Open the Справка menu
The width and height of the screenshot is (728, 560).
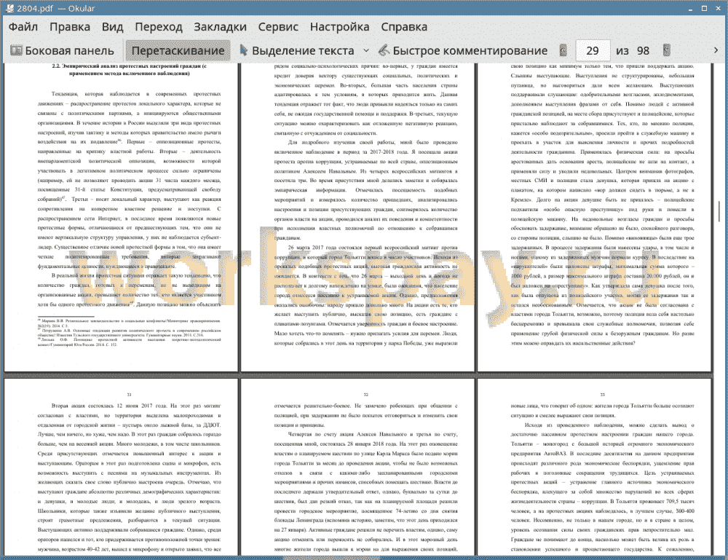tap(404, 27)
